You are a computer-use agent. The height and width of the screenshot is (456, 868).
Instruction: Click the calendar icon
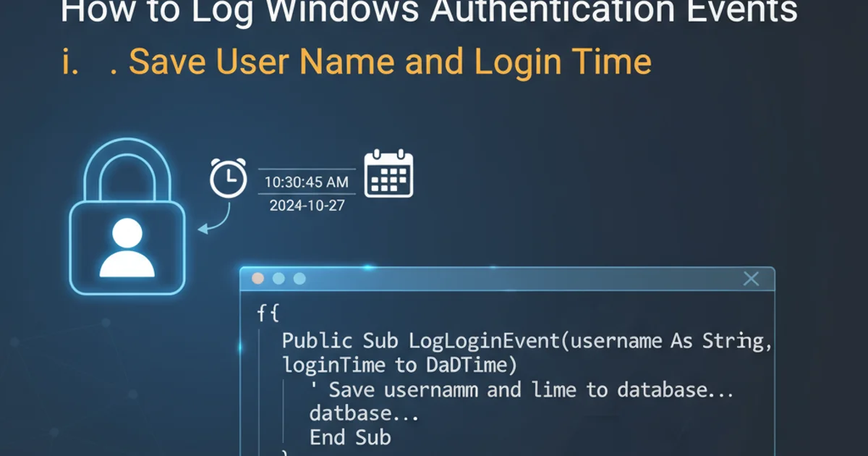click(x=388, y=174)
